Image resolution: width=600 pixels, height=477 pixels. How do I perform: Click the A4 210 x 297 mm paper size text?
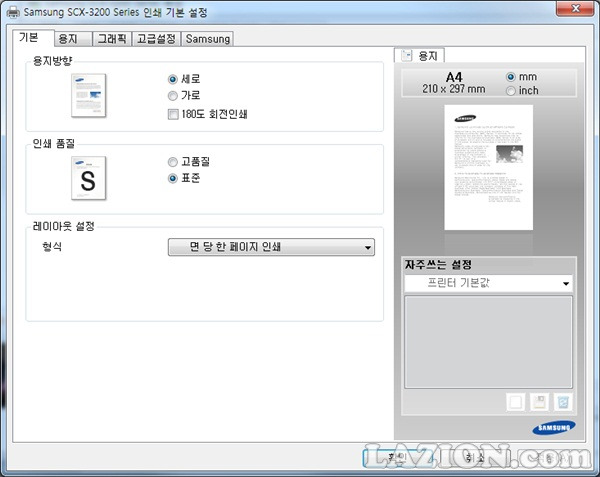(x=454, y=83)
